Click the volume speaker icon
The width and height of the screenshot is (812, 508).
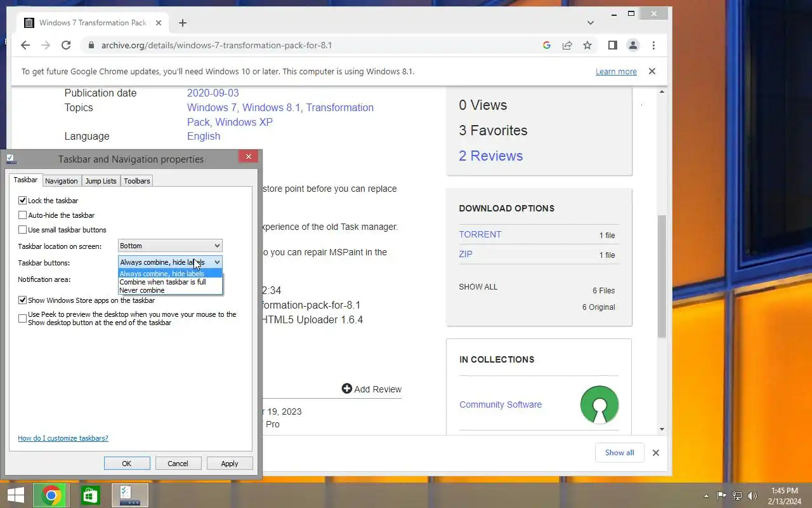coord(752,496)
